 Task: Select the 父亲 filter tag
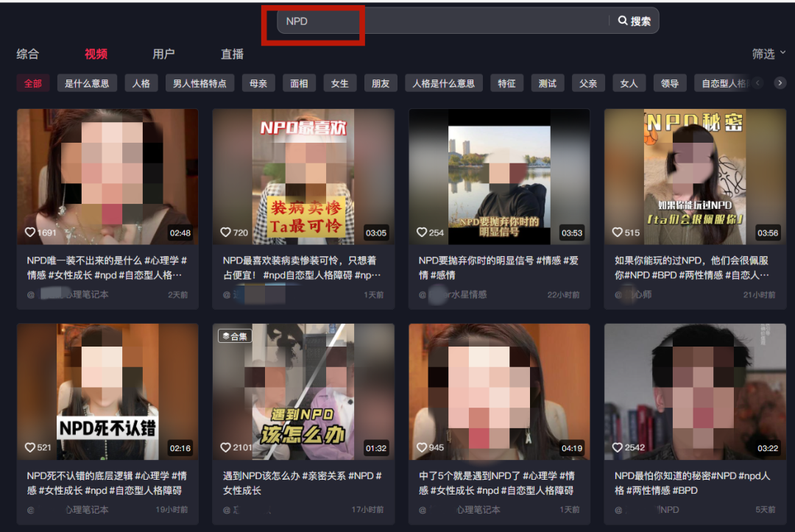tap(588, 83)
